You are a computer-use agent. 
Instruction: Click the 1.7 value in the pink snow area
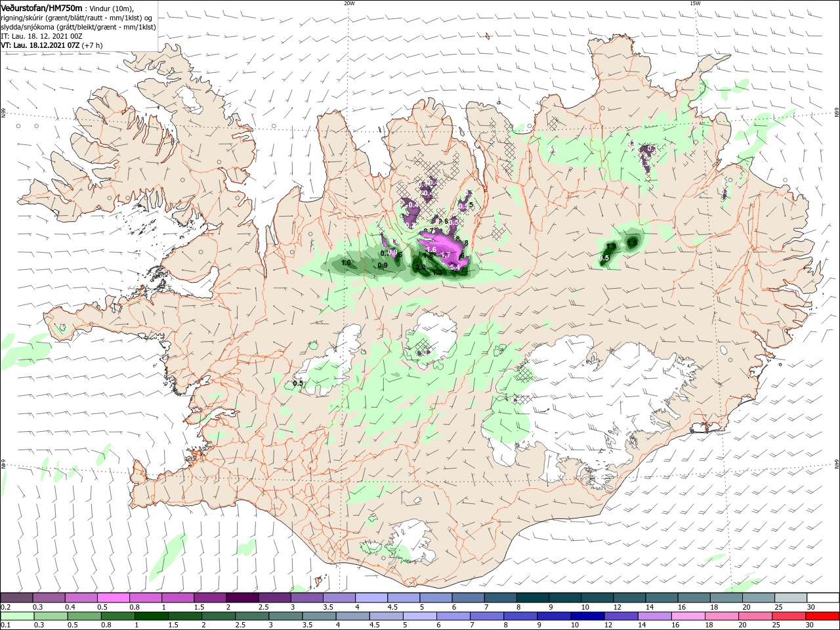pyautogui.click(x=445, y=255)
